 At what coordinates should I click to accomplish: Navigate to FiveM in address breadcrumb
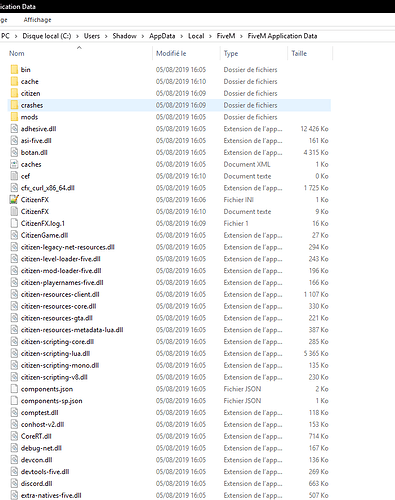[x=226, y=36]
